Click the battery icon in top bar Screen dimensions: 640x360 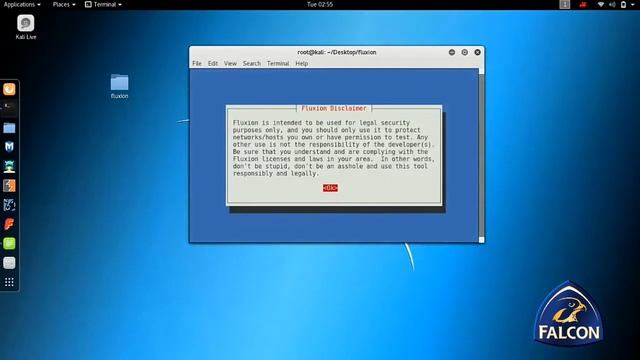click(x=623, y=4)
